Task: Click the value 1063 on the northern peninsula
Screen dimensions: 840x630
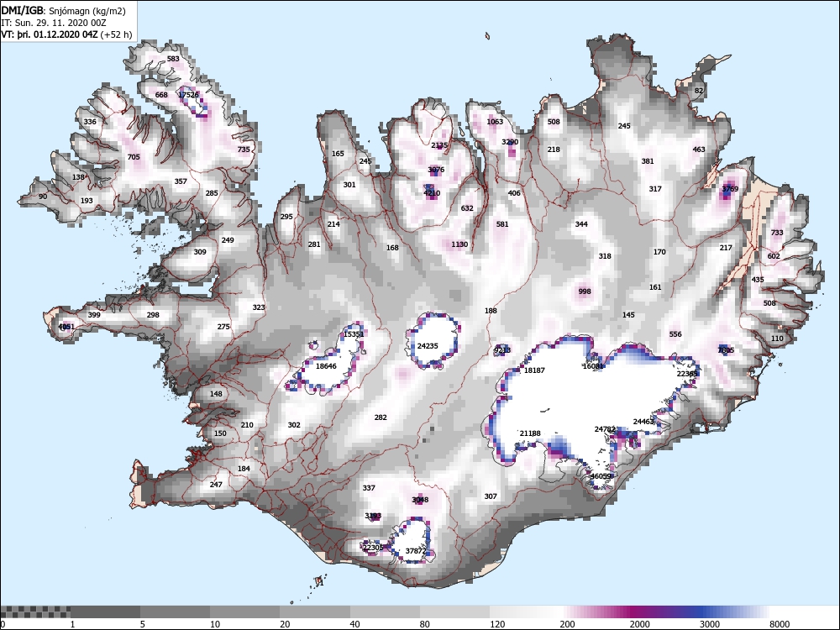Action: 495,122
